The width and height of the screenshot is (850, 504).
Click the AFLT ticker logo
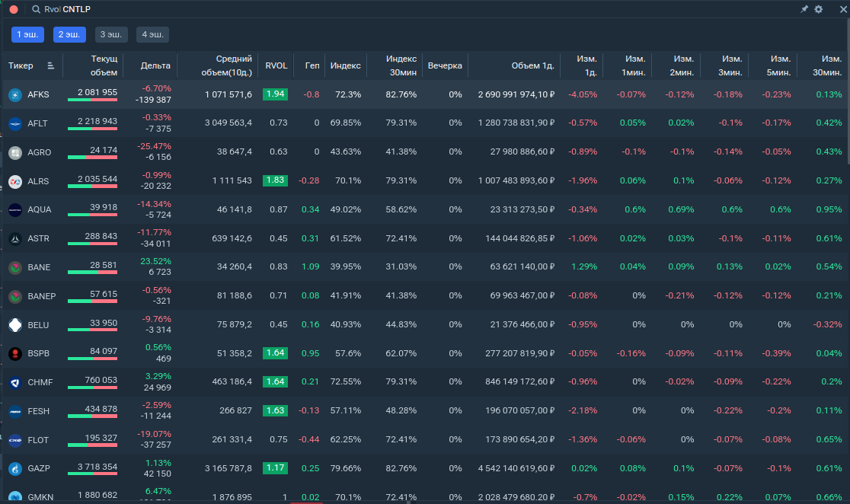pyautogui.click(x=14, y=123)
